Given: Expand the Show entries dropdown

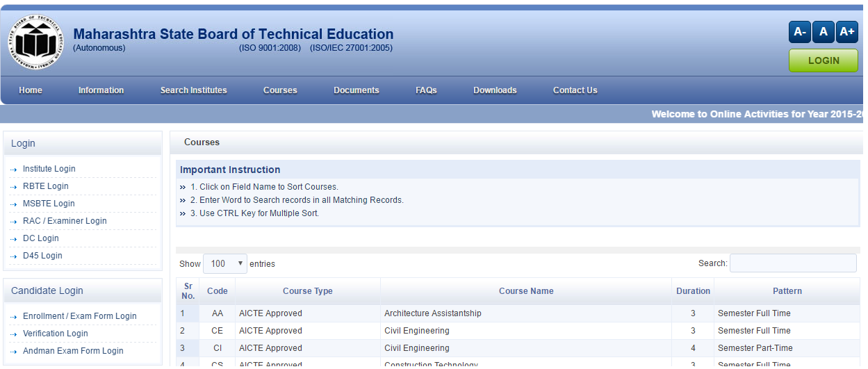Looking at the screenshot, I should click(x=224, y=263).
